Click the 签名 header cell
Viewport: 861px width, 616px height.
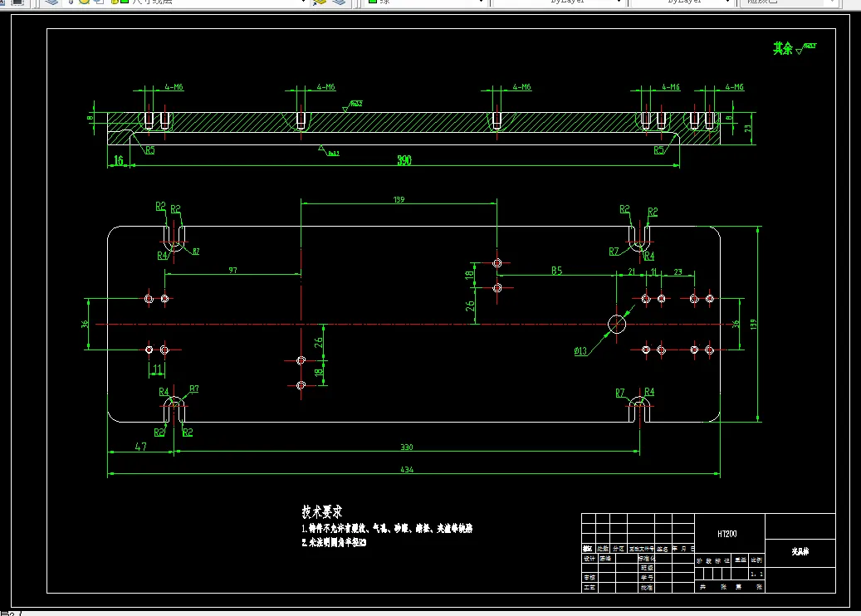(x=663, y=549)
